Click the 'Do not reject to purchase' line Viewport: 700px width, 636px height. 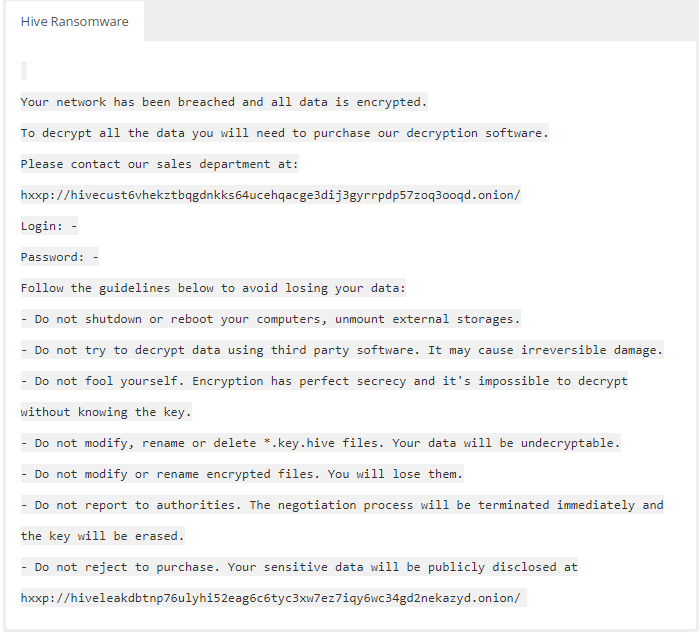pos(299,567)
